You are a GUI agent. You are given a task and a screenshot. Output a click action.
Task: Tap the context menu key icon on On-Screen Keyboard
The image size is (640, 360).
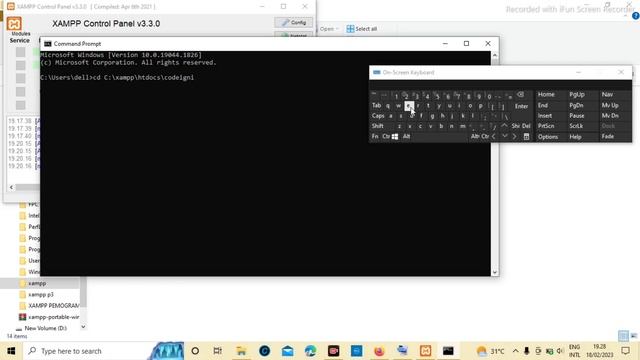(x=526, y=136)
